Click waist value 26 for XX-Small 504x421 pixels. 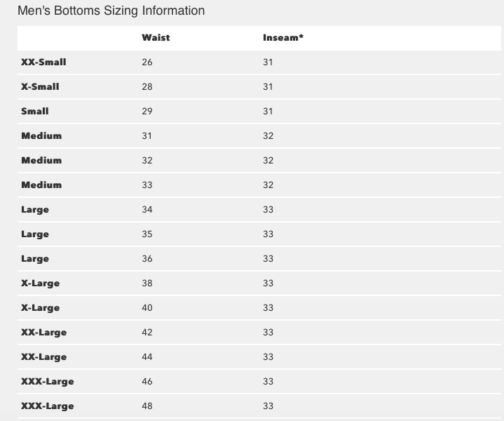click(147, 62)
